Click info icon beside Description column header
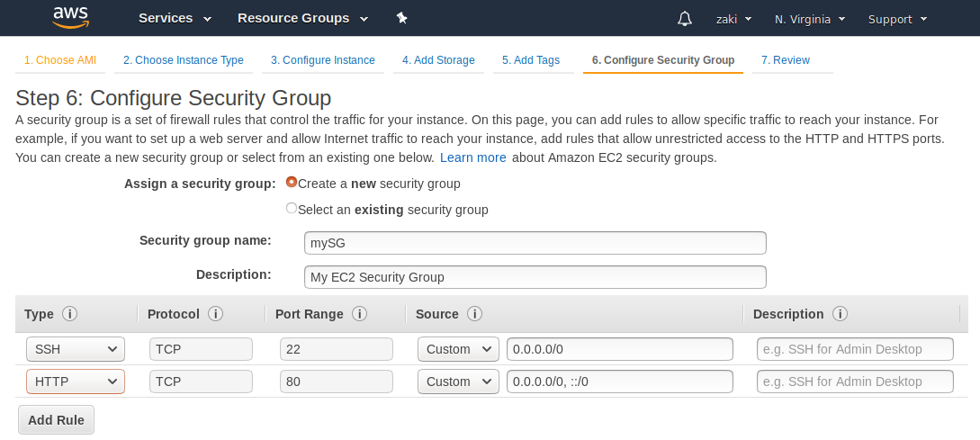 point(840,314)
